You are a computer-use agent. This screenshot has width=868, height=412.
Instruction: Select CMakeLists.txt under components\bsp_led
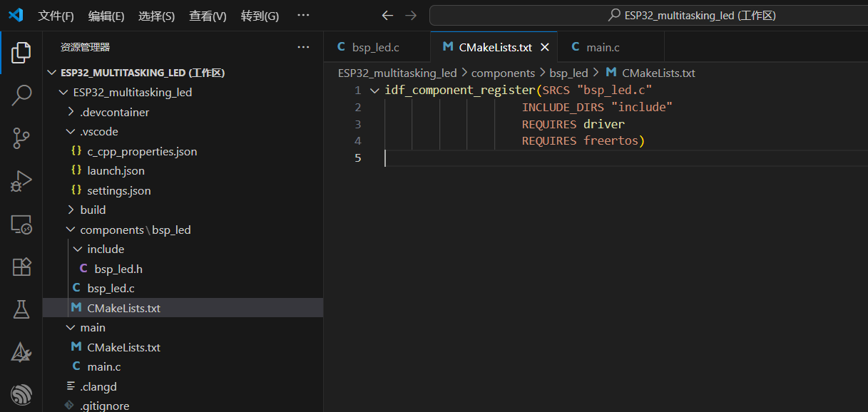183,308
